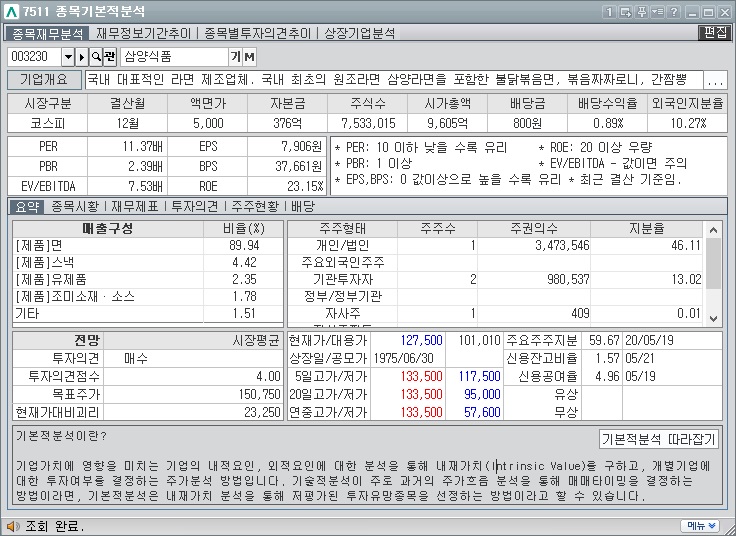Expand the company overview with the '...' button
736x536 pixels.
click(x=715, y=80)
